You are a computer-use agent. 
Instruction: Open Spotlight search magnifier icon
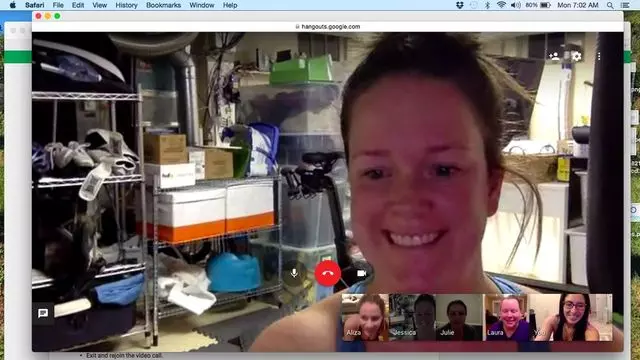pos(610,5)
